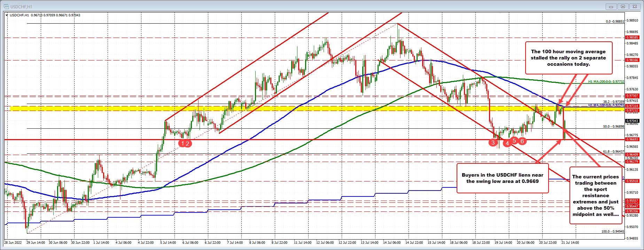Select the red 0.97232 price level label
The width and height of the screenshot is (644, 250).
pyautogui.click(x=632, y=111)
